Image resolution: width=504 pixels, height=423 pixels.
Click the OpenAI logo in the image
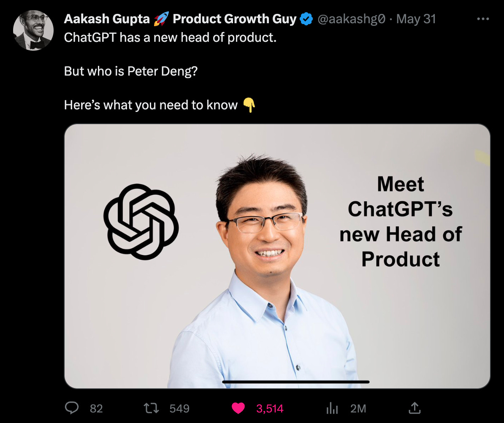click(141, 222)
